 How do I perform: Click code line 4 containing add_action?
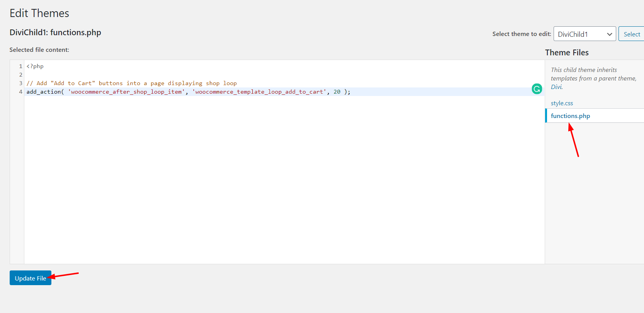(x=285, y=92)
